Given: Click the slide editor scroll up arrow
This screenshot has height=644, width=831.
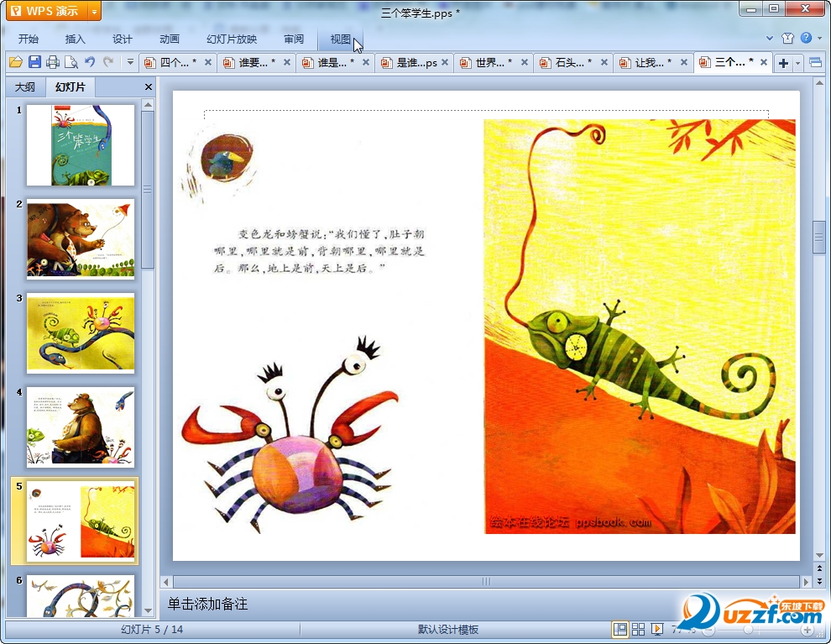Looking at the screenshot, I should tap(819, 83).
